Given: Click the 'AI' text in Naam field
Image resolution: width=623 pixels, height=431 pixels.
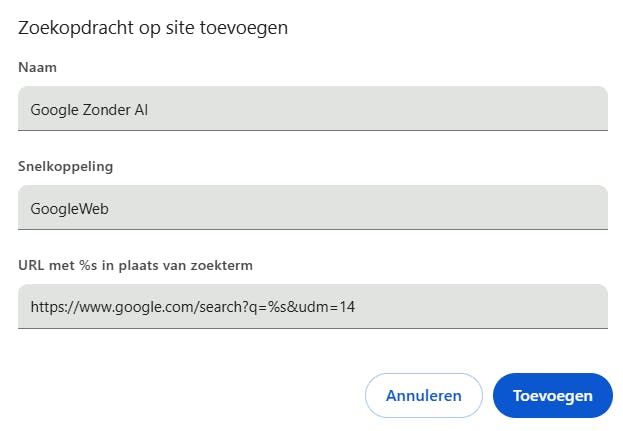Looking at the screenshot, I should (142, 109).
